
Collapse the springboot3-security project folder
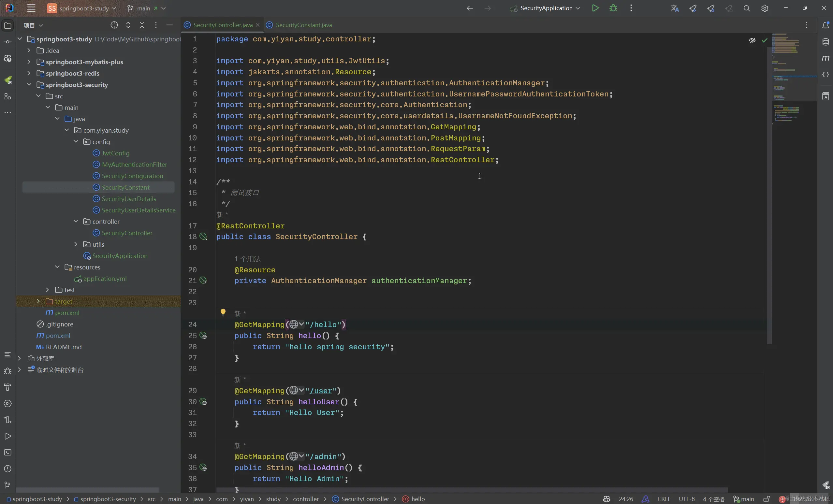coord(29,84)
